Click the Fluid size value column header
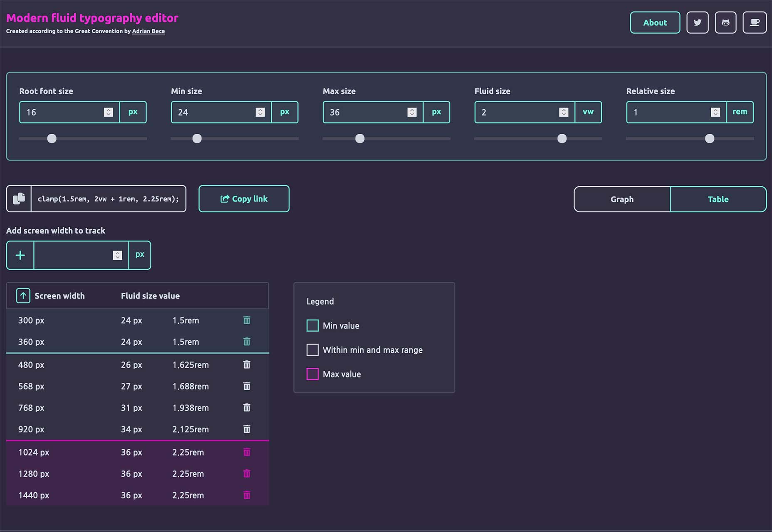Image resolution: width=772 pixels, height=532 pixels. tap(150, 296)
